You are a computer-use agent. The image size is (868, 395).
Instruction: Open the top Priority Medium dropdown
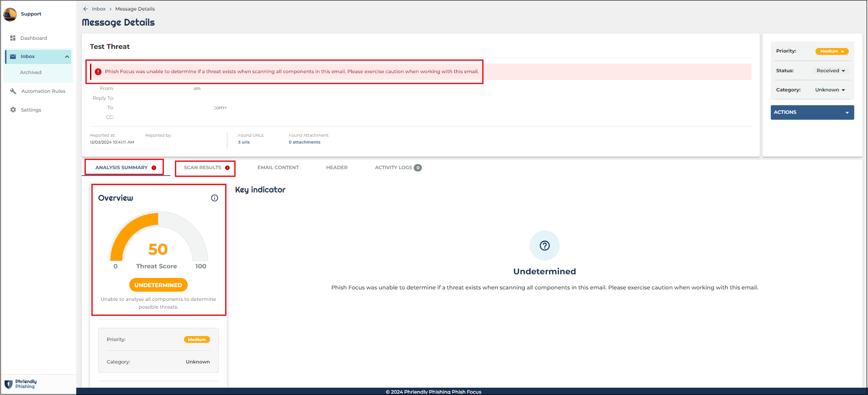tap(832, 51)
